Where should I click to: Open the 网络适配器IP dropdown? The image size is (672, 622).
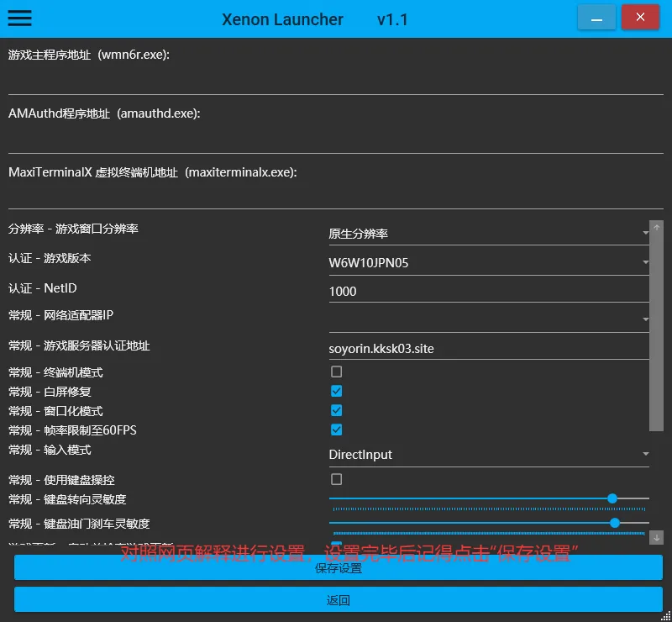tap(489, 319)
